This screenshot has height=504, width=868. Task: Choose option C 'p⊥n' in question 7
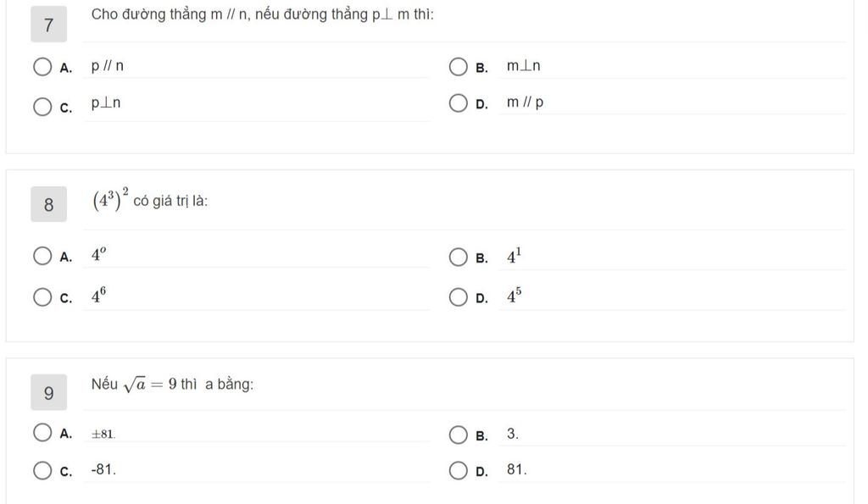tap(42, 106)
